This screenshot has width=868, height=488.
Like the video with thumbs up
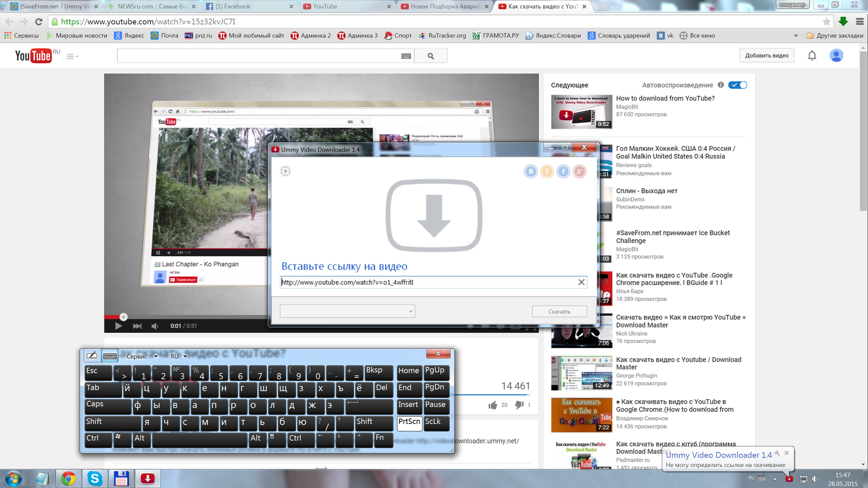pos(492,405)
